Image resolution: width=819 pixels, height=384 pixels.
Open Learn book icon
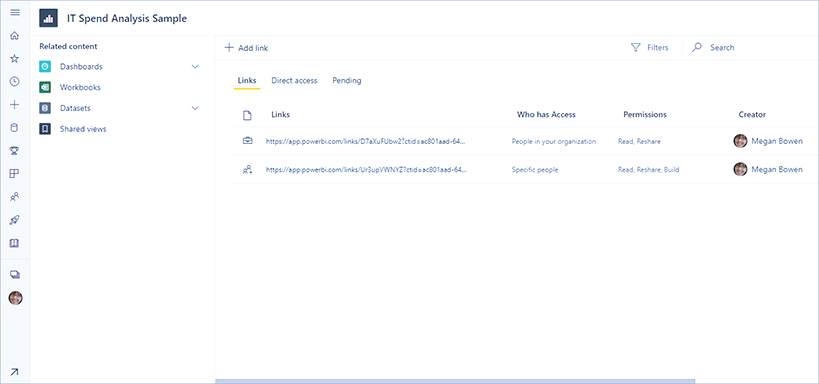tap(15, 243)
